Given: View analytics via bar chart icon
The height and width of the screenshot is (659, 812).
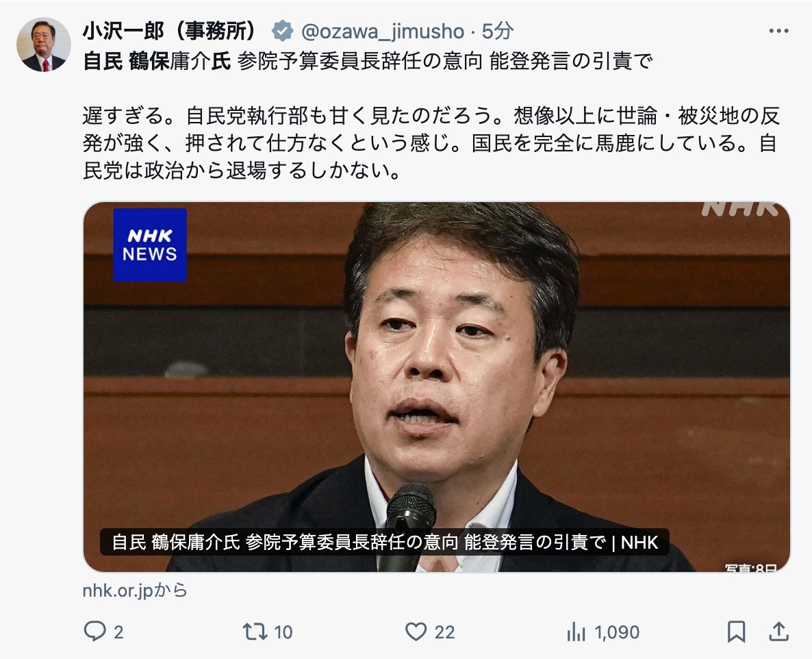Looking at the screenshot, I should tap(576, 632).
